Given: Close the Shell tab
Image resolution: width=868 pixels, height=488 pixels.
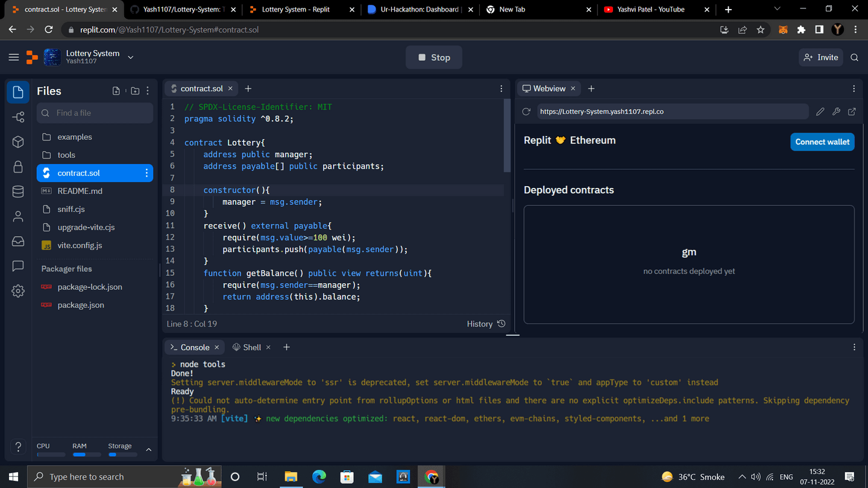Looking at the screenshot, I should point(268,347).
